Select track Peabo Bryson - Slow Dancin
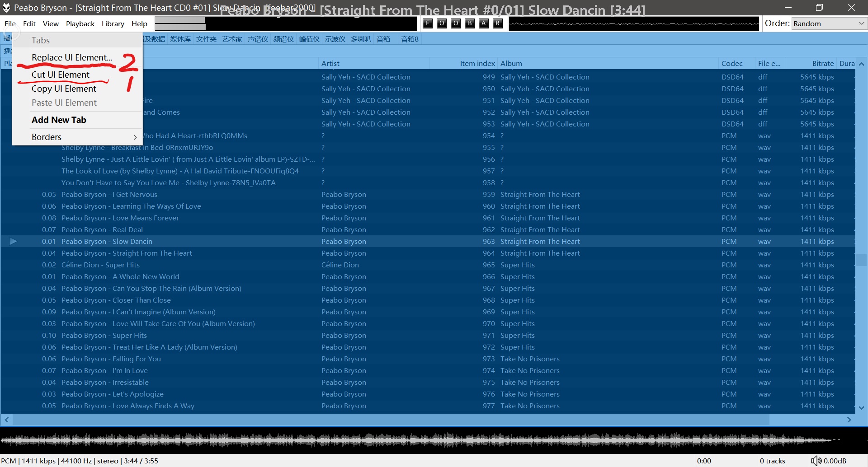This screenshot has width=868, height=467. [x=428, y=241]
